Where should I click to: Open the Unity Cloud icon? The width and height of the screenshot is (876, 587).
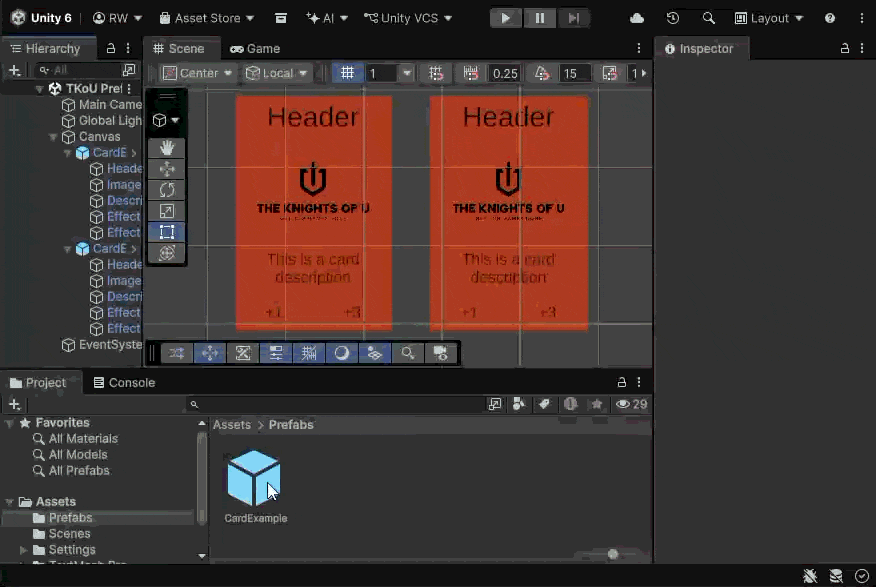tap(637, 18)
